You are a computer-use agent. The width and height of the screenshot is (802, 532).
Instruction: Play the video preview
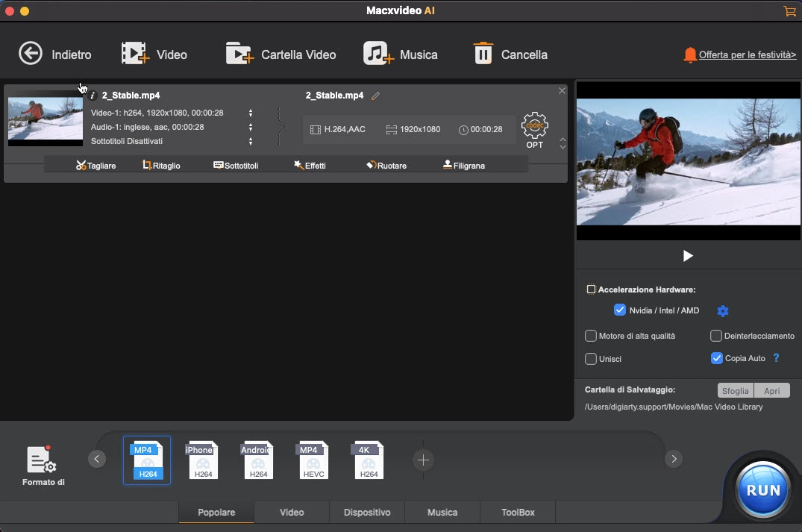click(x=687, y=256)
